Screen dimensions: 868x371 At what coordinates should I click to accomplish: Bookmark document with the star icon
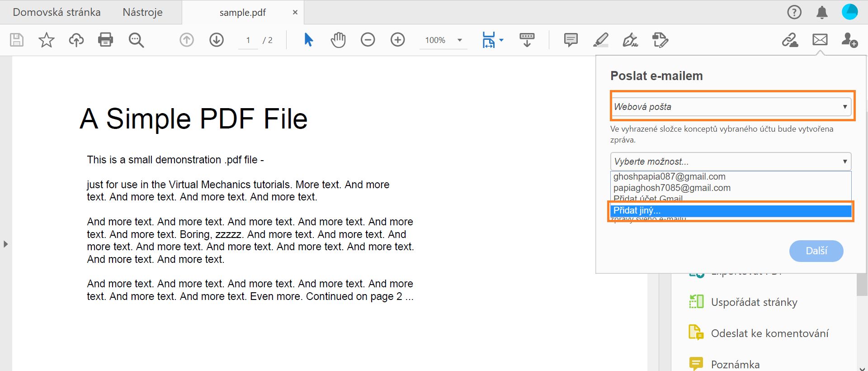click(46, 40)
